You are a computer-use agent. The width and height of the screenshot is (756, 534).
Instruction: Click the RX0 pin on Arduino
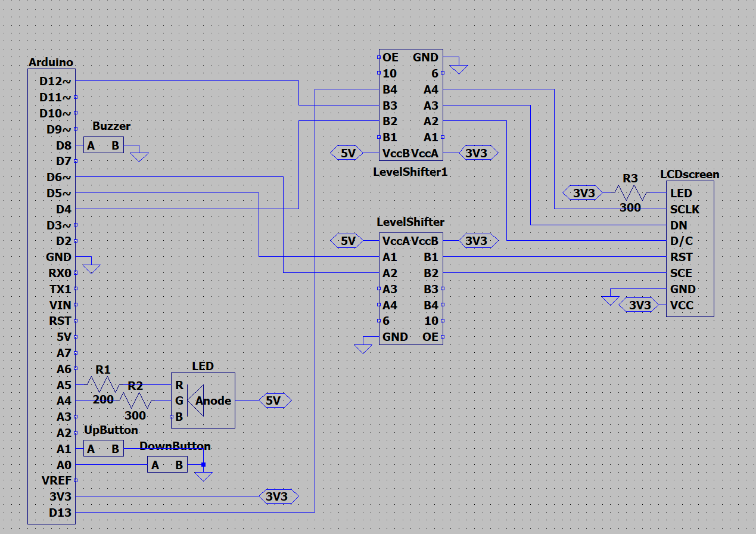coord(60,273)
